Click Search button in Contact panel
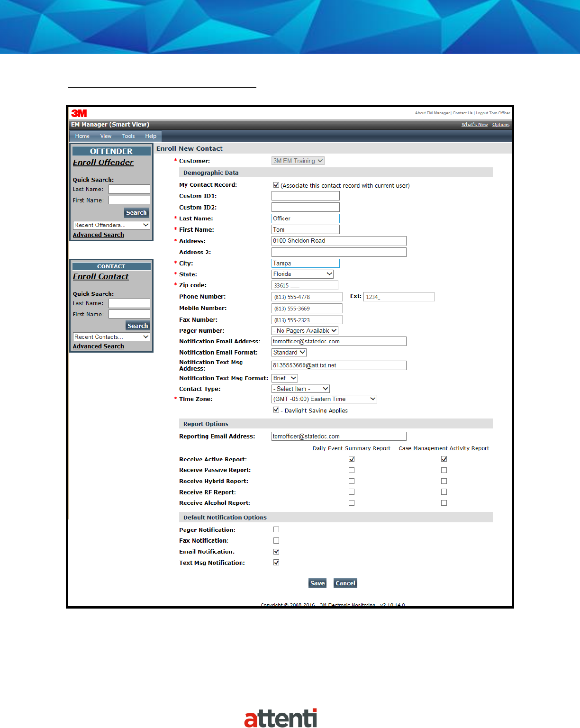This screenshot has height=728, width=580. click(x=138, y=326)
